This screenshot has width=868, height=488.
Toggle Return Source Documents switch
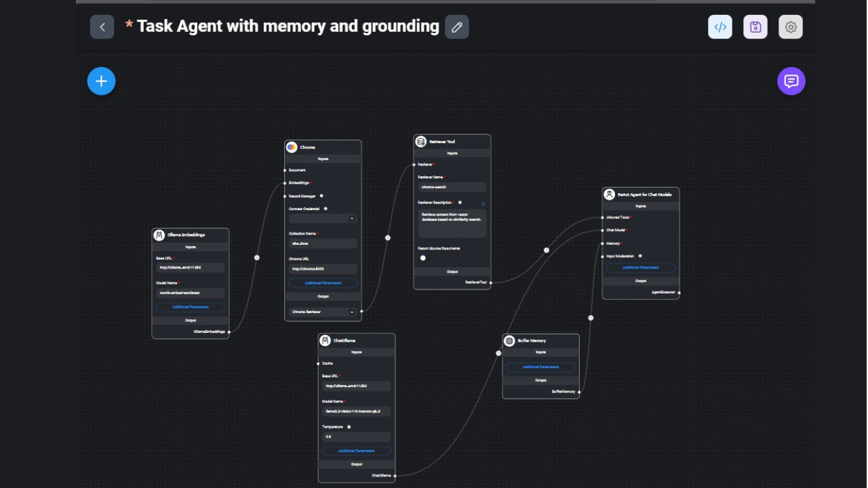(x=423, y=258)
